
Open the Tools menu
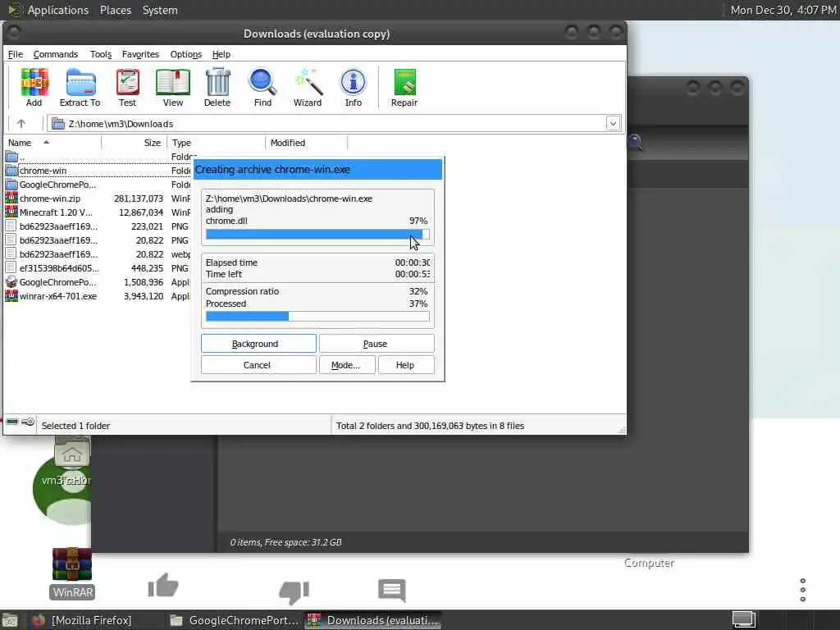101,54
